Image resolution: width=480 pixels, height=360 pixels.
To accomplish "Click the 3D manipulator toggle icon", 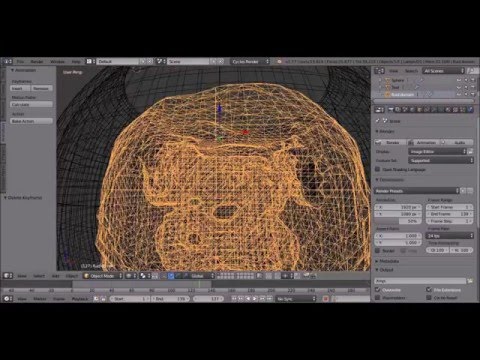I will 171,276.
